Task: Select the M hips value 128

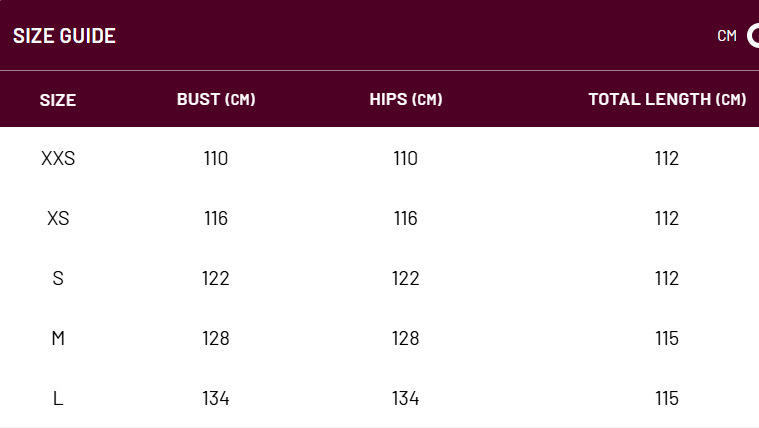Action: 406,338
